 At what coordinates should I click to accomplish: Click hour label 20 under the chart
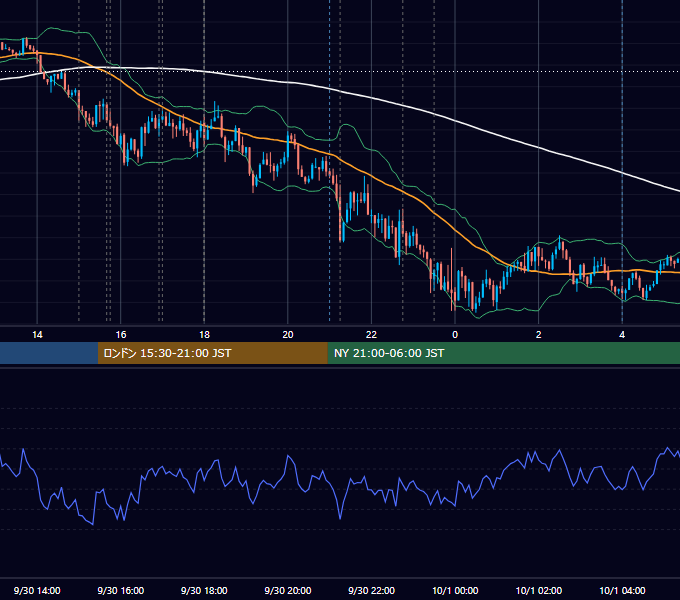coord(288,334)
